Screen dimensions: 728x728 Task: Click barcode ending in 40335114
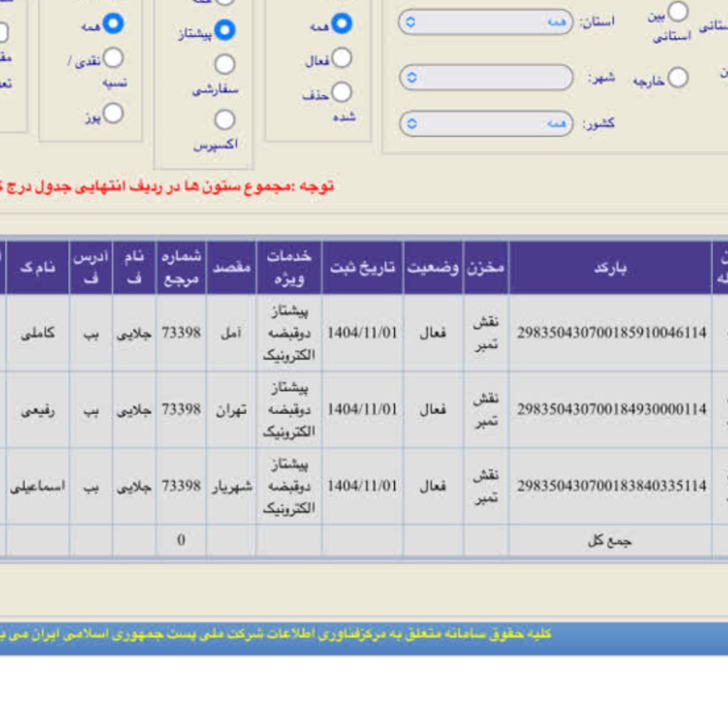(x=611, y=486)
